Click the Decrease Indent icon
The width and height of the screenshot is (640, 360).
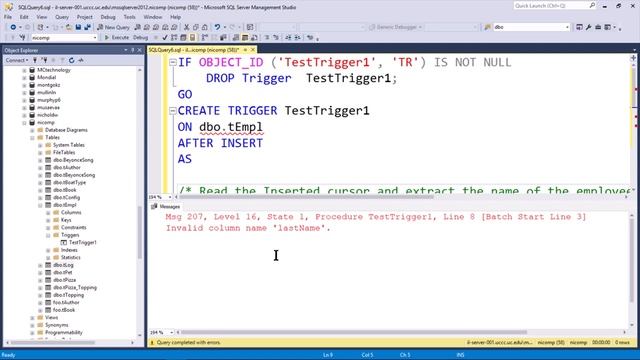288,38
